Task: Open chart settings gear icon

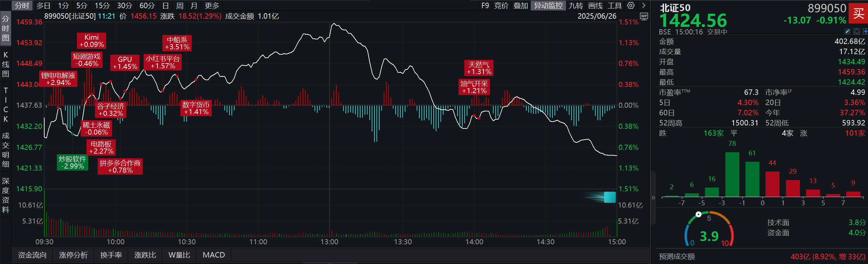Action: pyautogui.click(x=631, y=5)
